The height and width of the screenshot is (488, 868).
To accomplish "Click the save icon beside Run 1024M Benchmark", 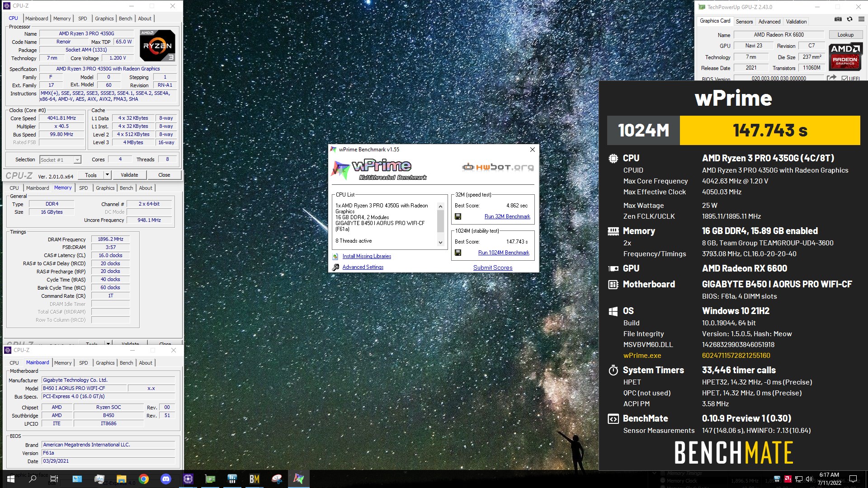I will coord(458,253).
